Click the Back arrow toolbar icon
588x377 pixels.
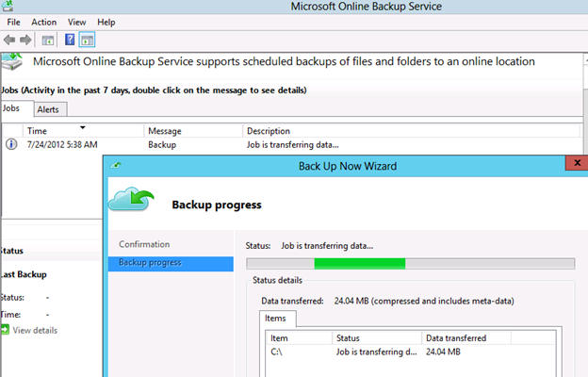click(9, 40)
